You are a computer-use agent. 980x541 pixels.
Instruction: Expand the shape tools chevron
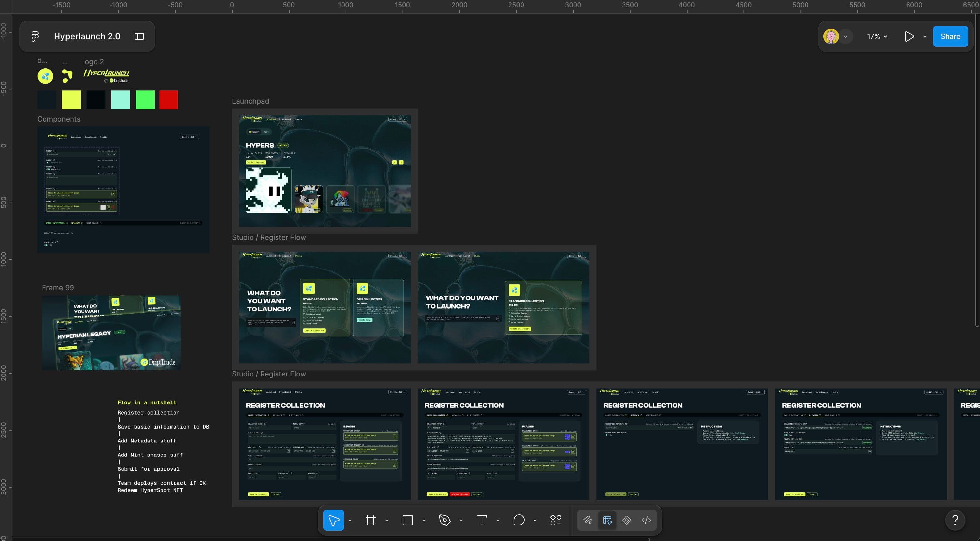pyautogui.click(x=424, y=521)
